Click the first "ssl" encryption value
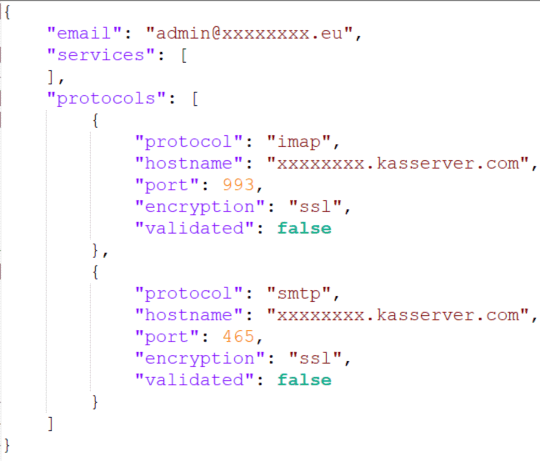Image resolution: width=540 pixels, height=461 pixels. click(315, 207)
